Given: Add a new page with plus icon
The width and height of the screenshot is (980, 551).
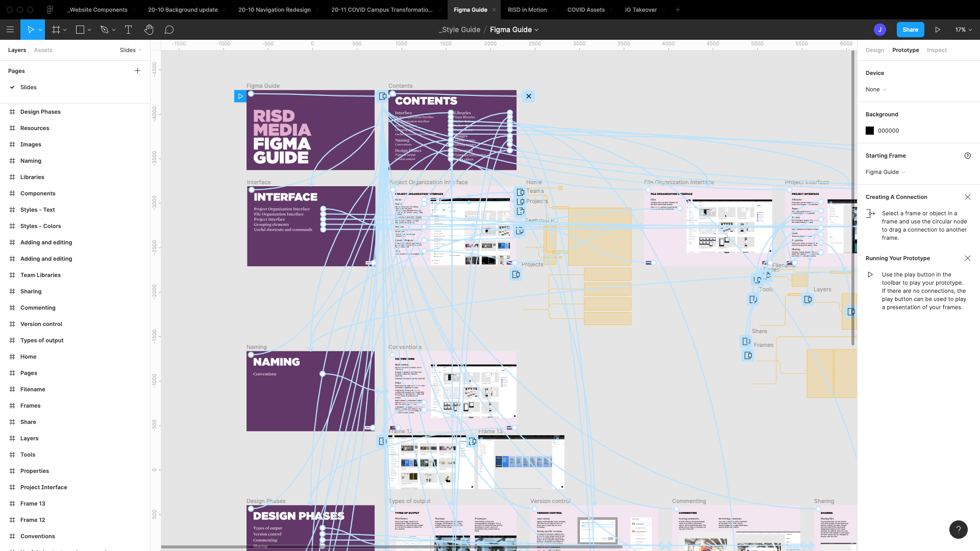Looking at the screenshot, I should [x=137, y=71].
